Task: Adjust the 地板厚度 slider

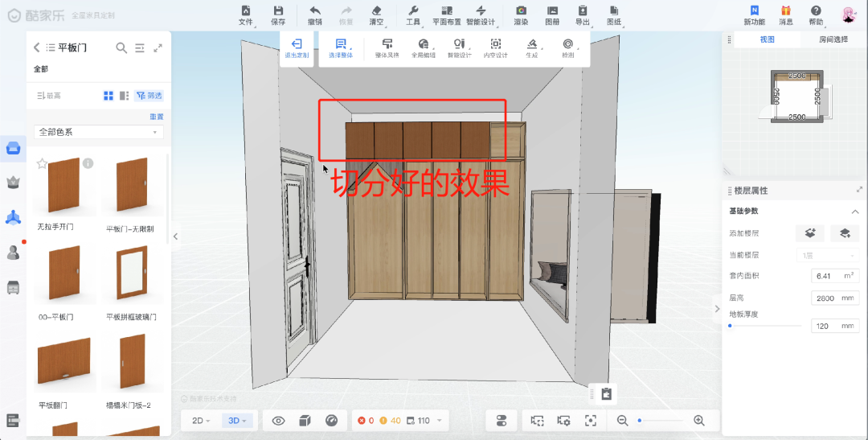Action: click(766, 326)
